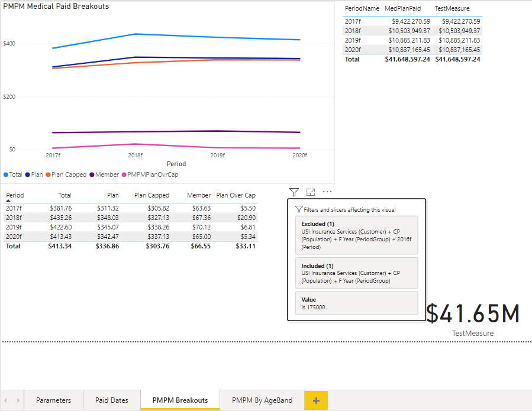Click the $41,648,597.24 MedPlanPaid total
This screenshot has height=411, width=532.
[407, 59]
